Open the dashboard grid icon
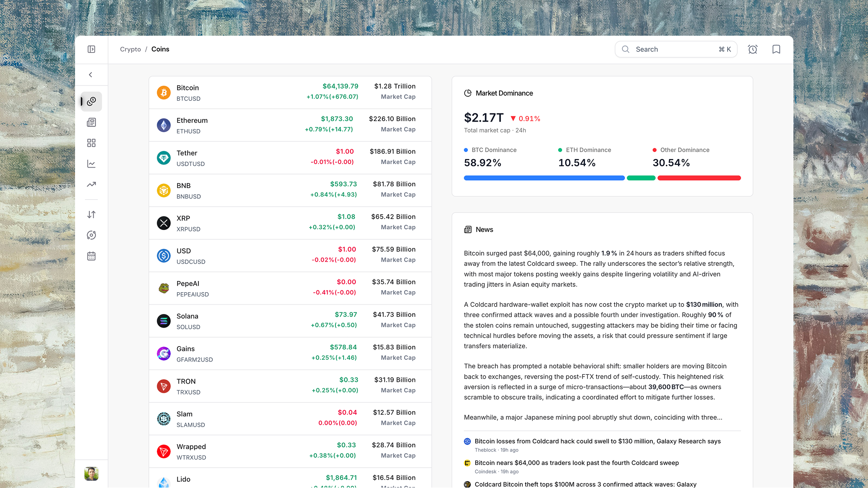Screen dimensions: 868x488 91,143
